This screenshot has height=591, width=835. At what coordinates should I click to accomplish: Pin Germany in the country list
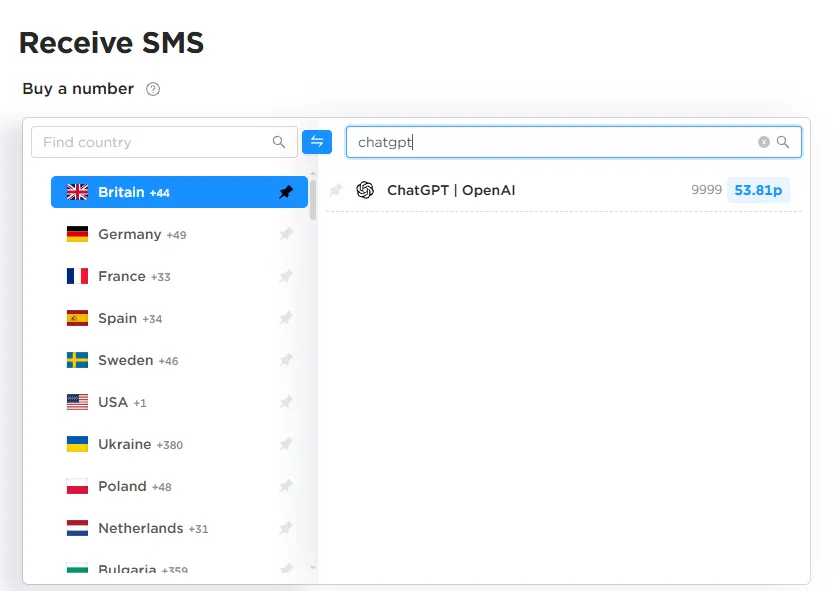286,234
